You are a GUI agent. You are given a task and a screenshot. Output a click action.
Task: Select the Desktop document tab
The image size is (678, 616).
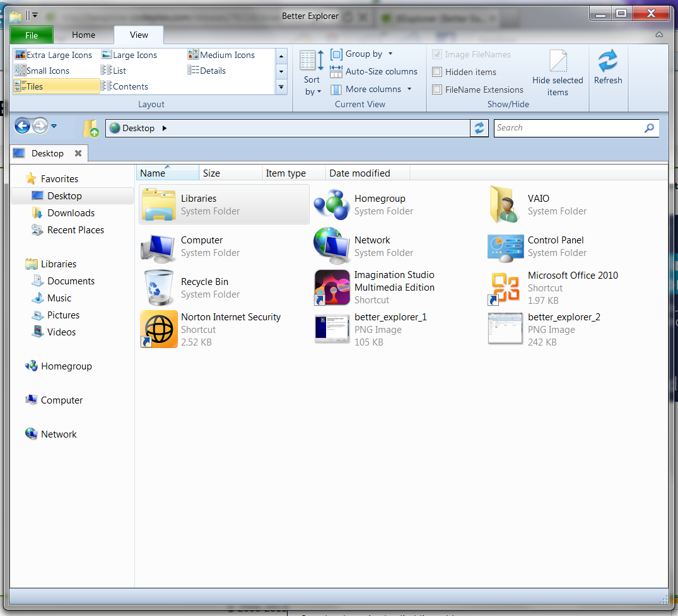pyautogui.click(x=47, y=153)
